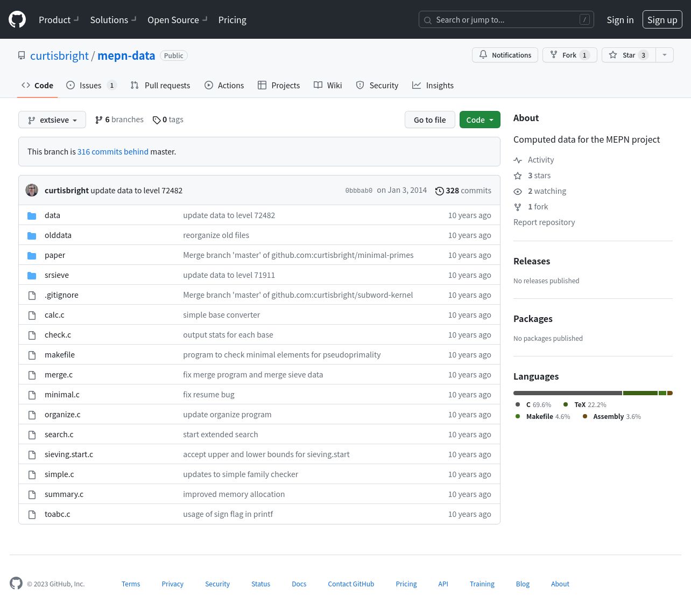
Task: Expand the Solutions menu in header
Action: point(113,19)
